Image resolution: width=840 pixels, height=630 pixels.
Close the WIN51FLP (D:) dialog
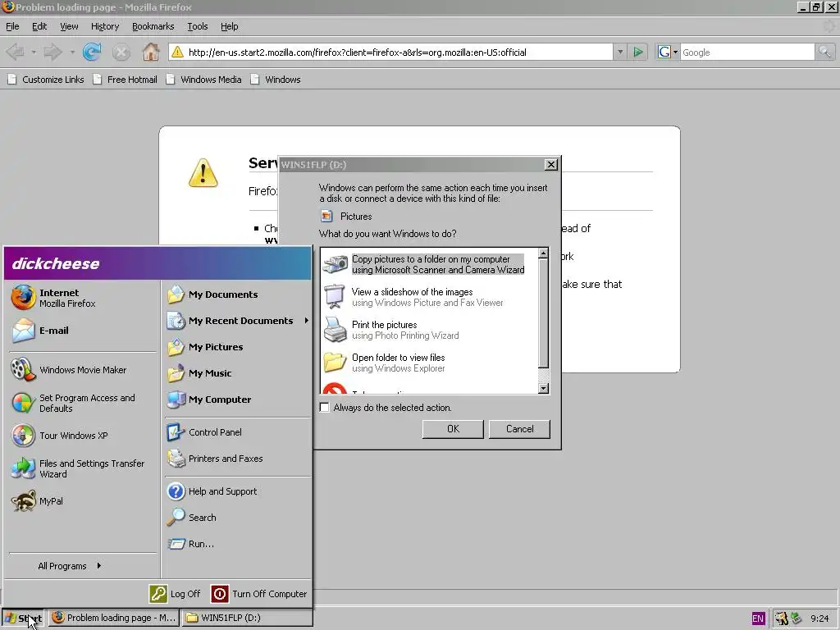550,164
